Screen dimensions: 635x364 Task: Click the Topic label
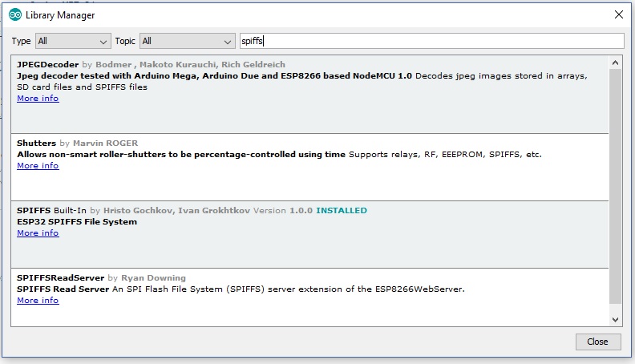[x=125, y=41]
